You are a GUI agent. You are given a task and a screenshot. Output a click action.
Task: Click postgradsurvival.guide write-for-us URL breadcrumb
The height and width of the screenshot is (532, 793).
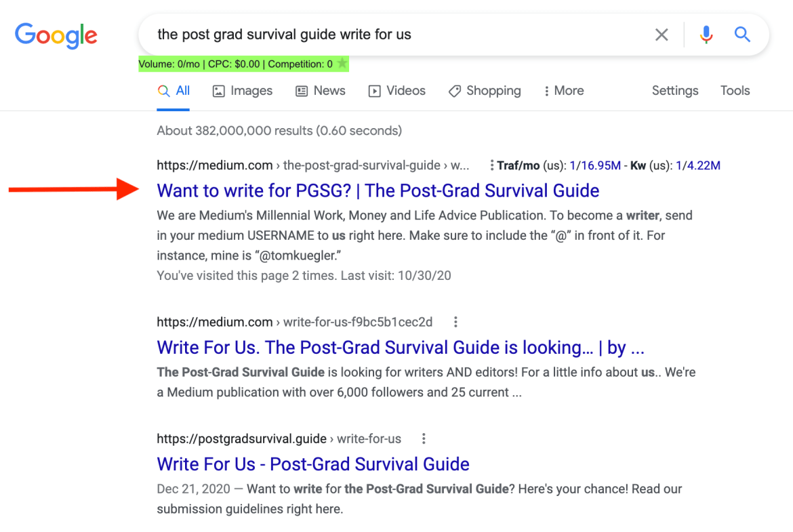(279, 438)
